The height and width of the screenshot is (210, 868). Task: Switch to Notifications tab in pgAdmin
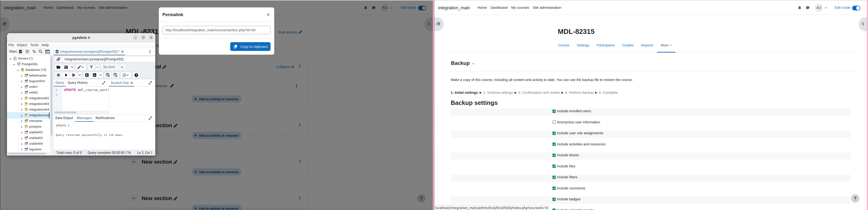[x=105, y=118]
